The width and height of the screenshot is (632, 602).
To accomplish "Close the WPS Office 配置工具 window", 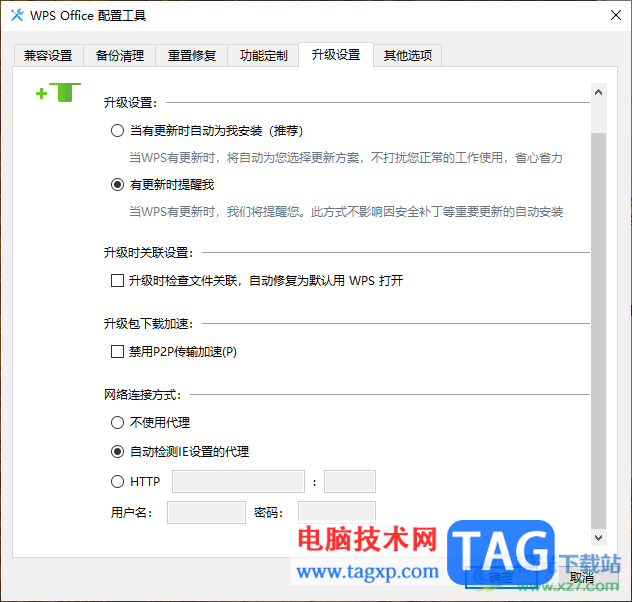I will pyautogui.click(x=615, y=15).
